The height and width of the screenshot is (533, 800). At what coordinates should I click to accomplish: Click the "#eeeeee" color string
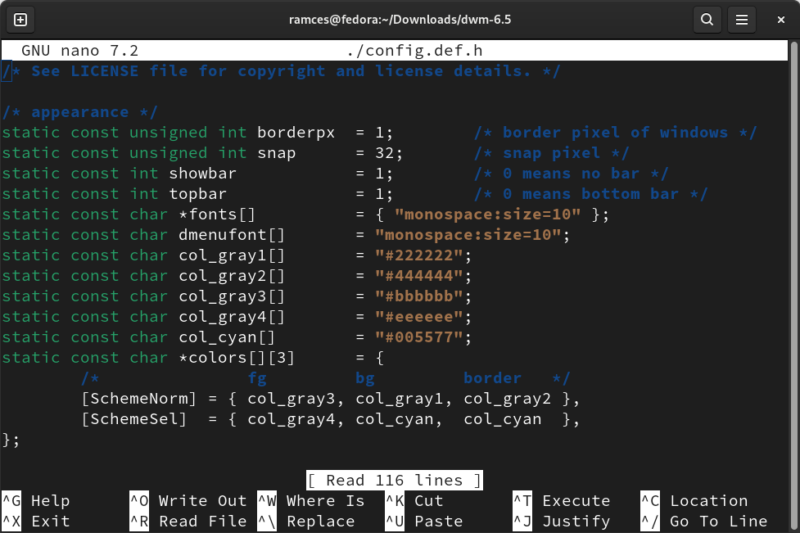click(x=419, y=317)
